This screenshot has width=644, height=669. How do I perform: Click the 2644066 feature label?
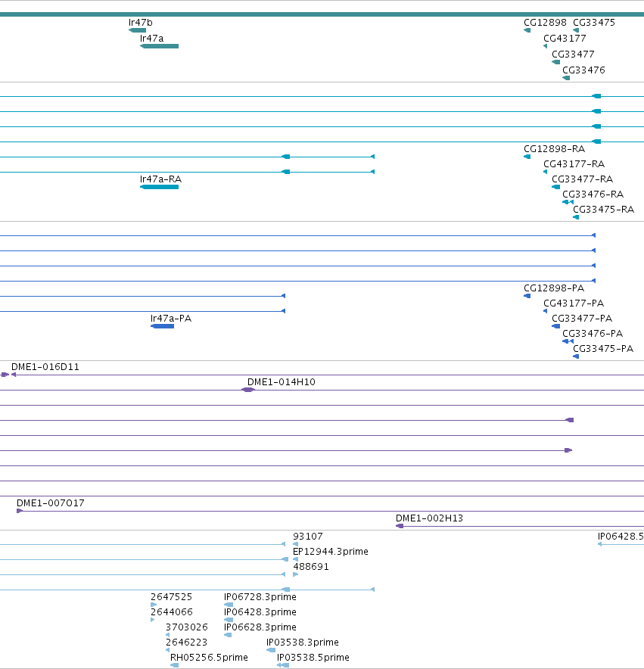(172, 612)
